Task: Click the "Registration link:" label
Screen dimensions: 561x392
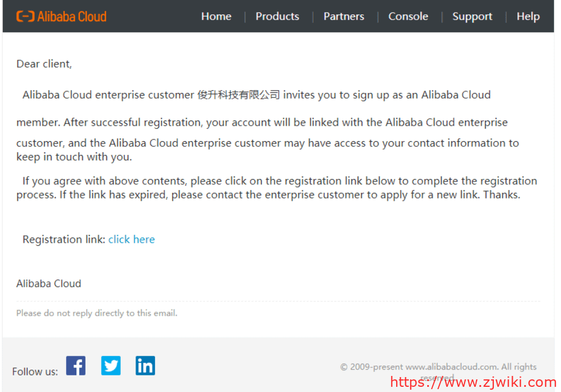Action: coord(64,239)
